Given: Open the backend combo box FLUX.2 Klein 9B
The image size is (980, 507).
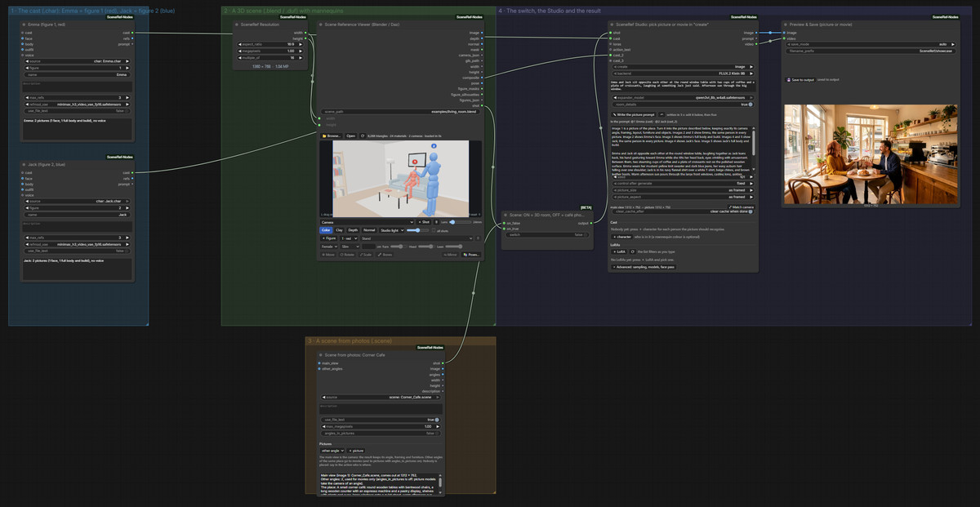Looking at the screenshot, I should pyautogui.click(x=683, y=73).
